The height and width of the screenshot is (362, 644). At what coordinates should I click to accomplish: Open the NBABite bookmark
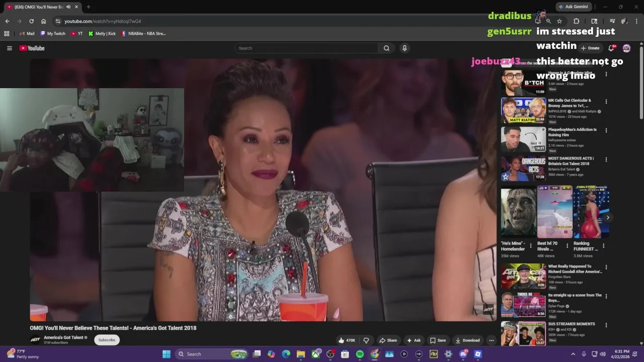tap(143, 34)
